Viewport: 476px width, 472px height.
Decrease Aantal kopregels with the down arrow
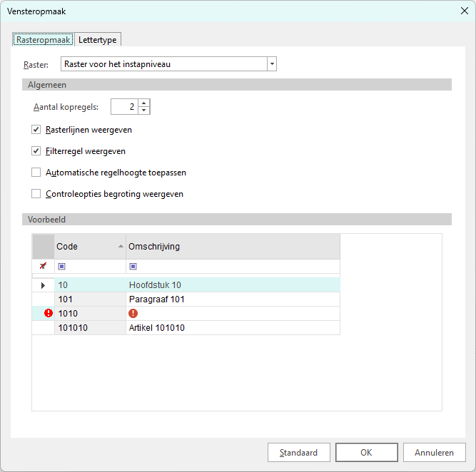click(x=144, y=111)
